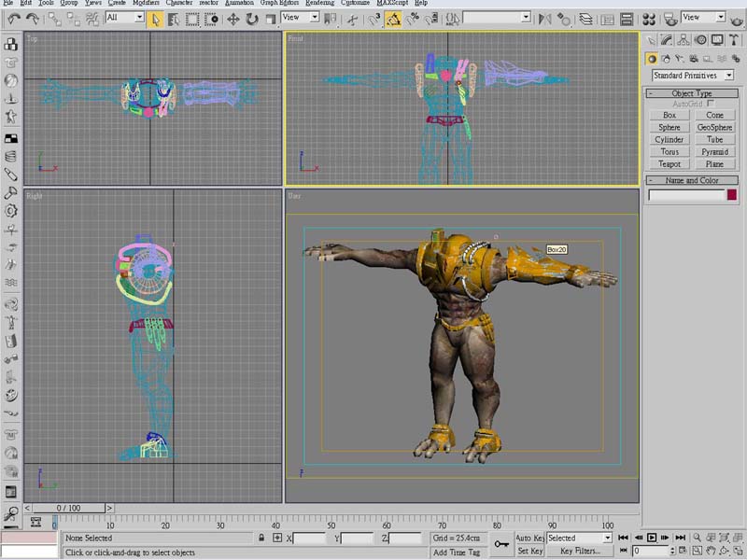This screenshot has height=560, width=747.
Task: Toggle Window/Crossing selection mode
Action: click(x=212, y=20)
